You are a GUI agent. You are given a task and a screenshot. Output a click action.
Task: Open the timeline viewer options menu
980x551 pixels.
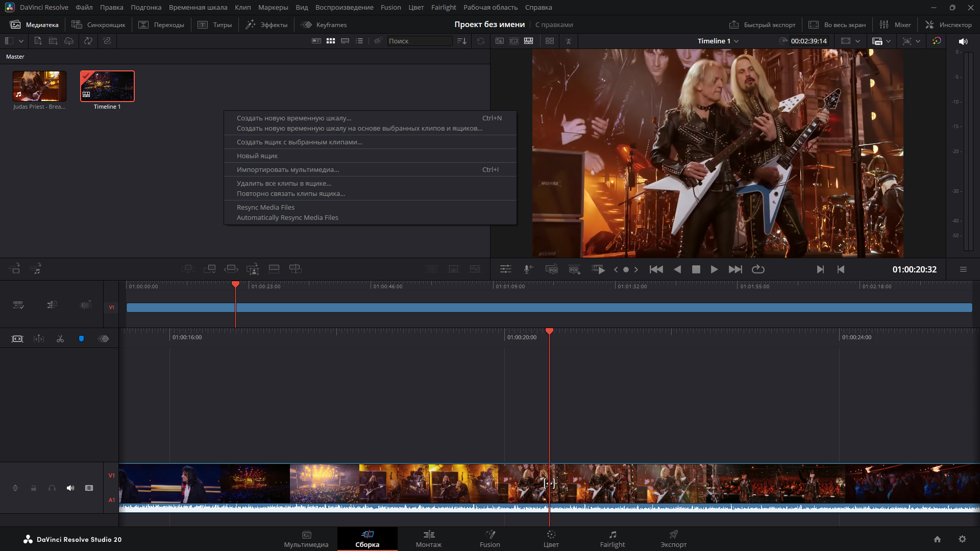click(x=963, y=269)
